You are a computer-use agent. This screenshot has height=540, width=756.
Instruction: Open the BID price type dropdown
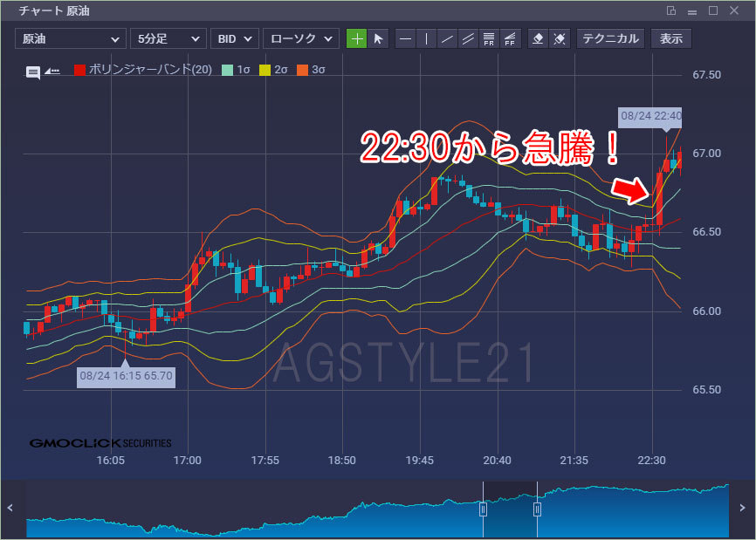[x=234, y=38]
